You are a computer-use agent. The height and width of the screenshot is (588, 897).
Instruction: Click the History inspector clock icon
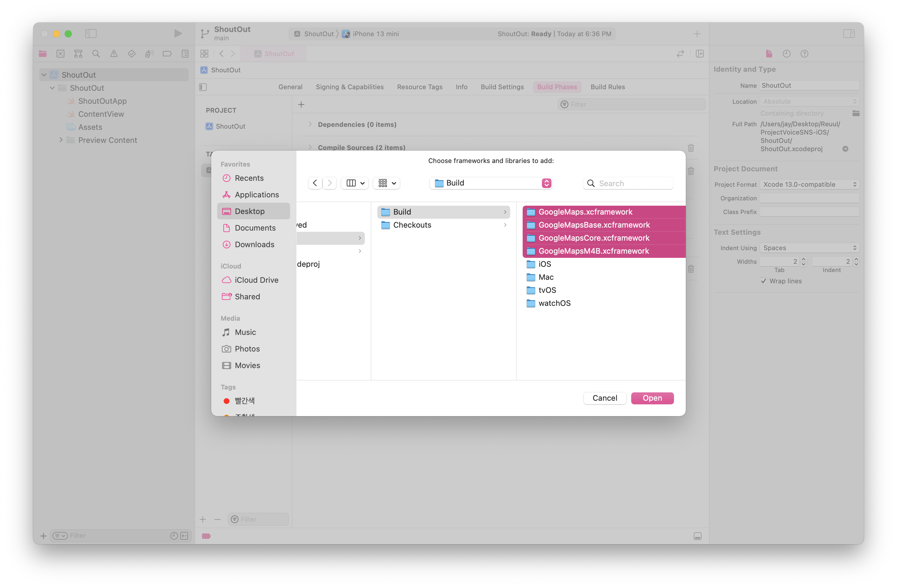click(x=787, y=54)
